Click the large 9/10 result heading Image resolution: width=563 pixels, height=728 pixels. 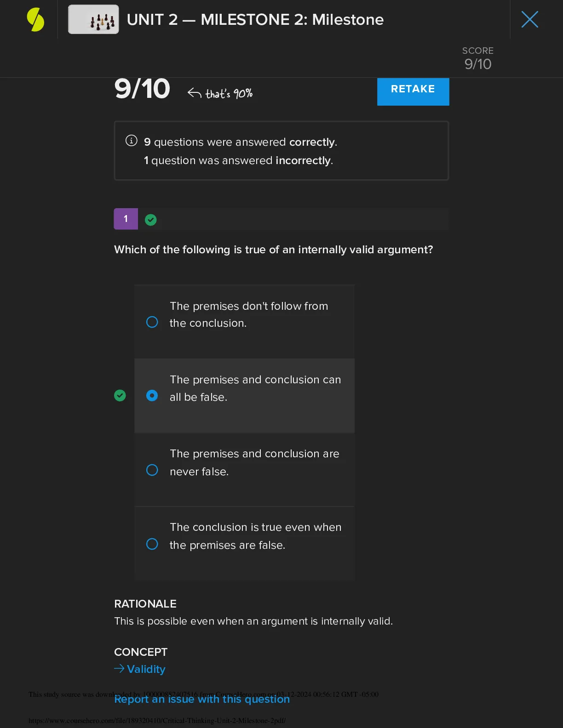(142, 89)
